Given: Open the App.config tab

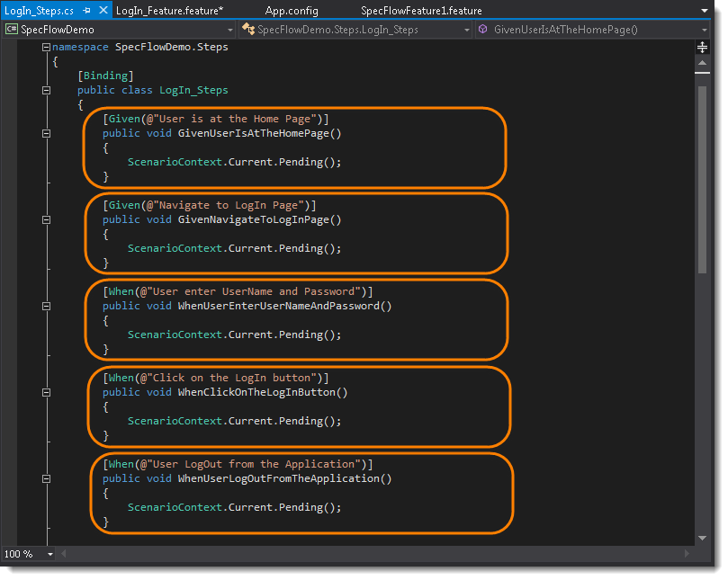Looking at the screenshot, I should point(292,11).
